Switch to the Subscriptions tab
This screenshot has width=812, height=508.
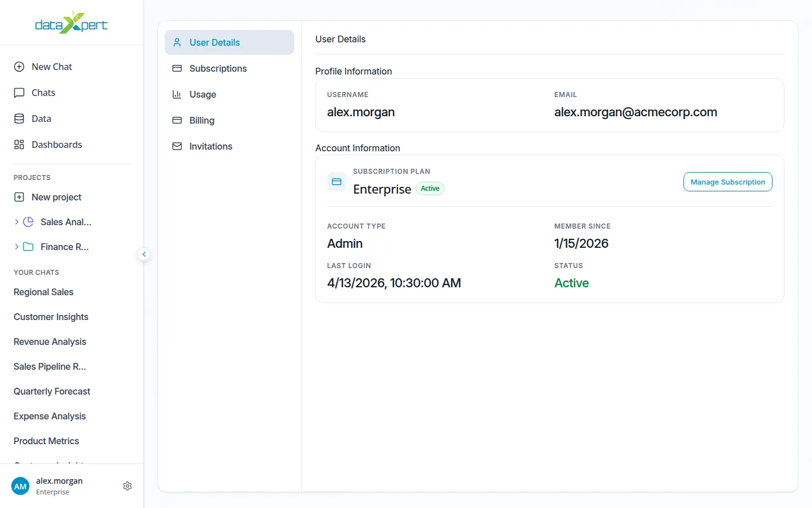(x=230, y=68)
